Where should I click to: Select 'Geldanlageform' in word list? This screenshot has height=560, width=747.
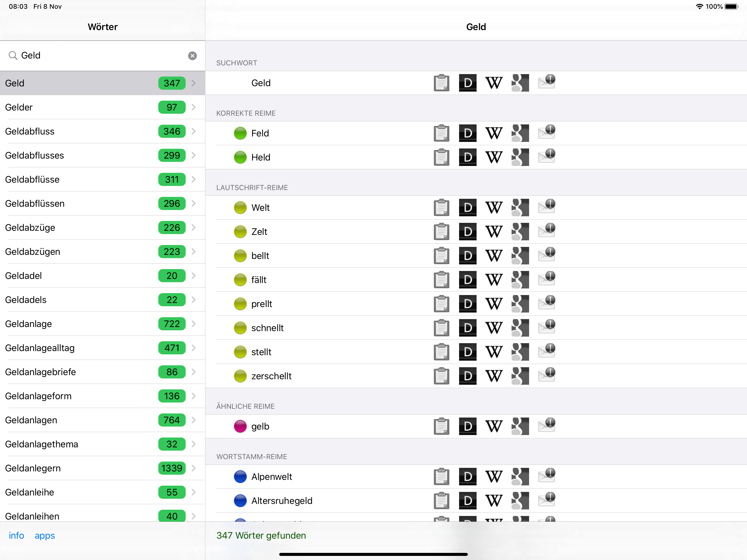coord(102,396)
